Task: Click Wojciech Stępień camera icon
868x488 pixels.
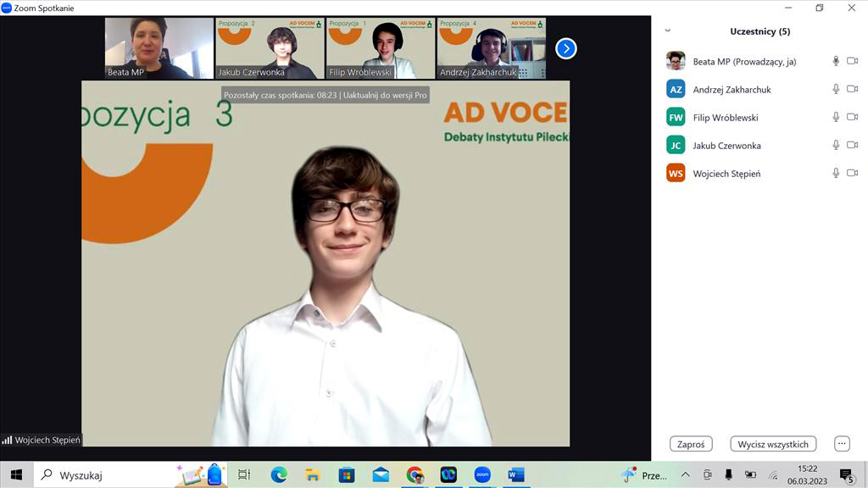Action: tap(853, 173)
